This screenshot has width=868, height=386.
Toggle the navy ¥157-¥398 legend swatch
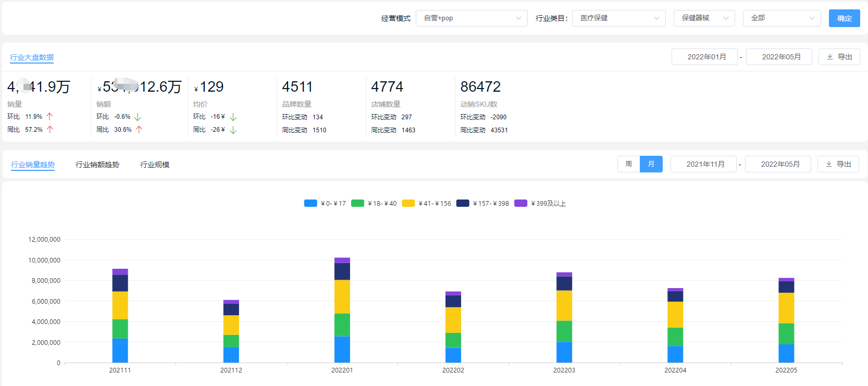(463, 203)
